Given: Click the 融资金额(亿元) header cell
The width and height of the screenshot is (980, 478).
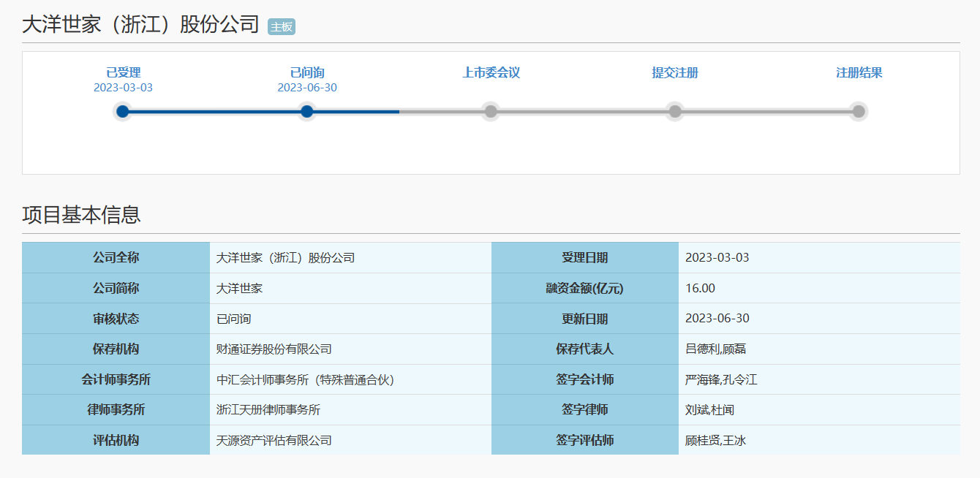Looking at the screenshot, I should (x=585, y=289).
